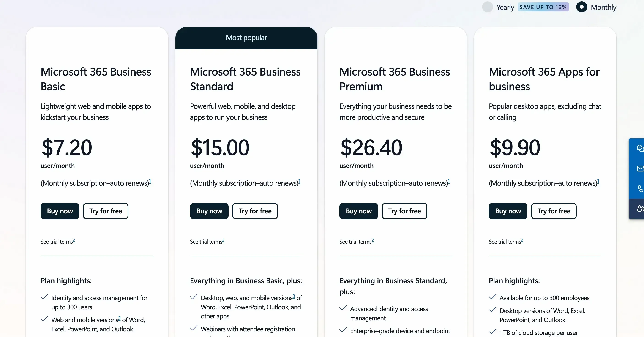Open See trial terms under Business Basic

57,242
